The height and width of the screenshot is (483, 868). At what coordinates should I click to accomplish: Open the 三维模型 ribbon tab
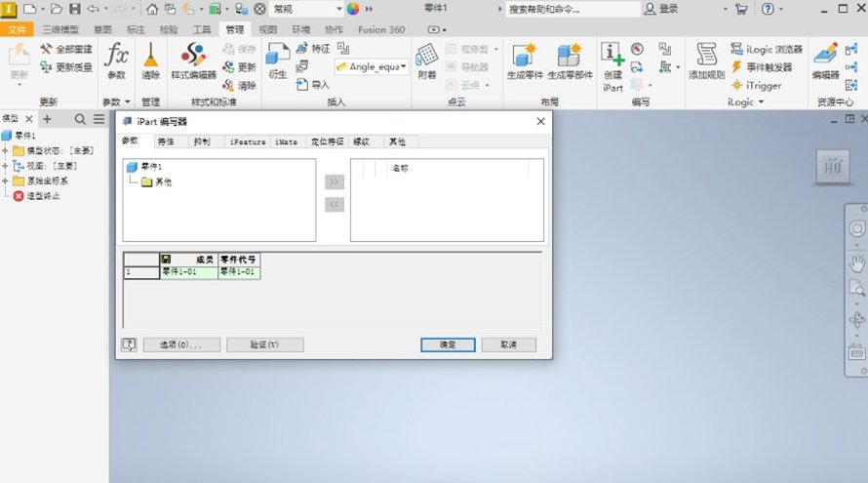[60, 29]
